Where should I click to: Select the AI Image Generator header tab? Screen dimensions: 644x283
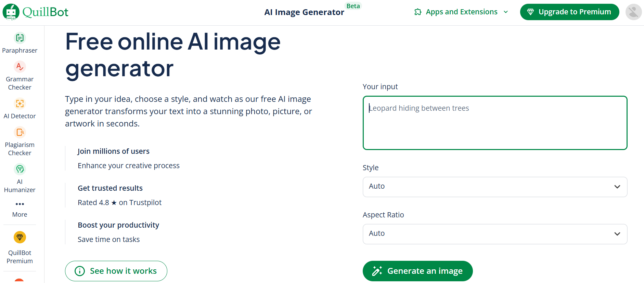[x=304, y=12]
